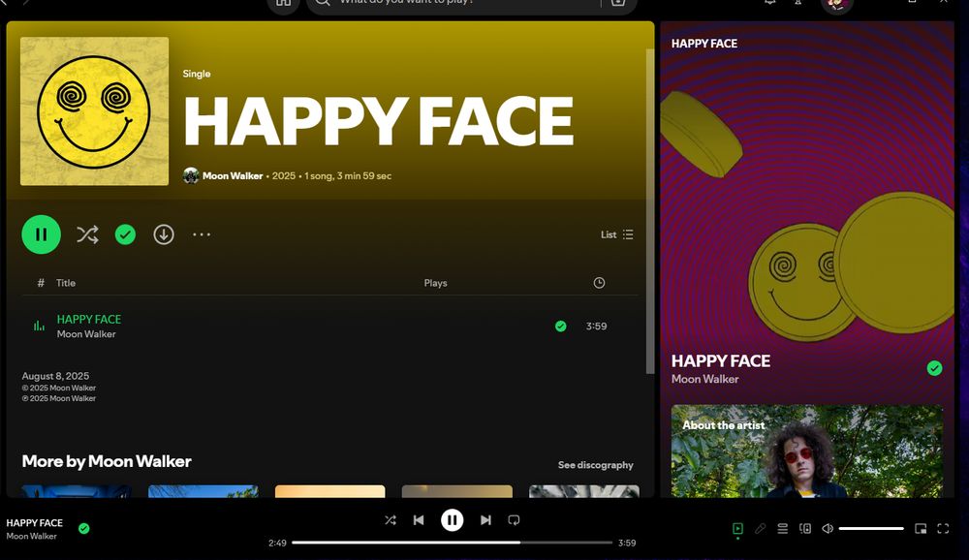Open the play queue
This screenshot has width=969, height=560.
pyautogui.click(x=782, y=528)
